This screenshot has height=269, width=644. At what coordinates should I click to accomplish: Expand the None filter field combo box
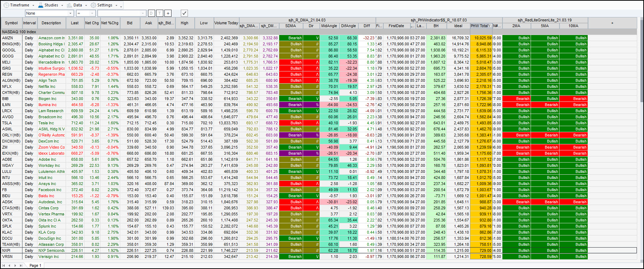71,13
